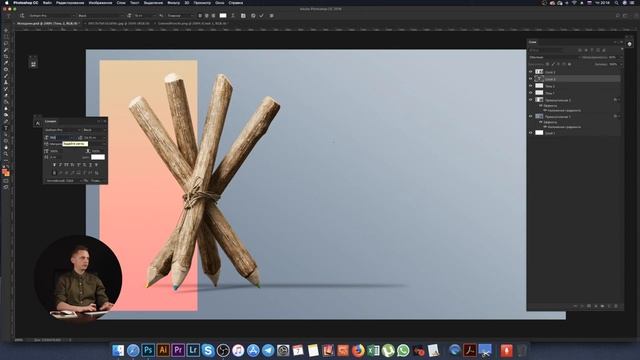Open the Окно menu
640x360 pixels.
pyautogui.click(x=220, y=3)
